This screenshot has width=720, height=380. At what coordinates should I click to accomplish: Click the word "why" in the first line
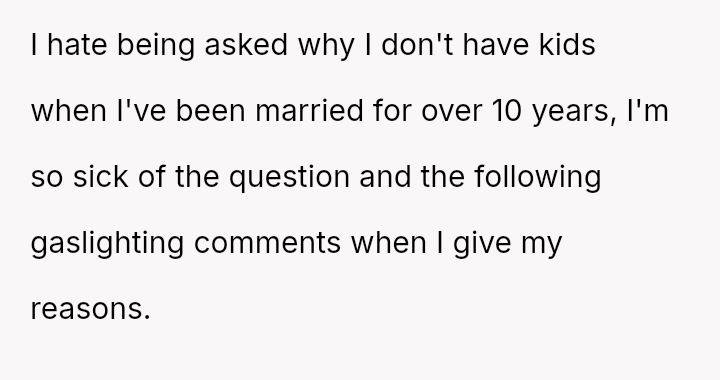[x=326, y=47]
